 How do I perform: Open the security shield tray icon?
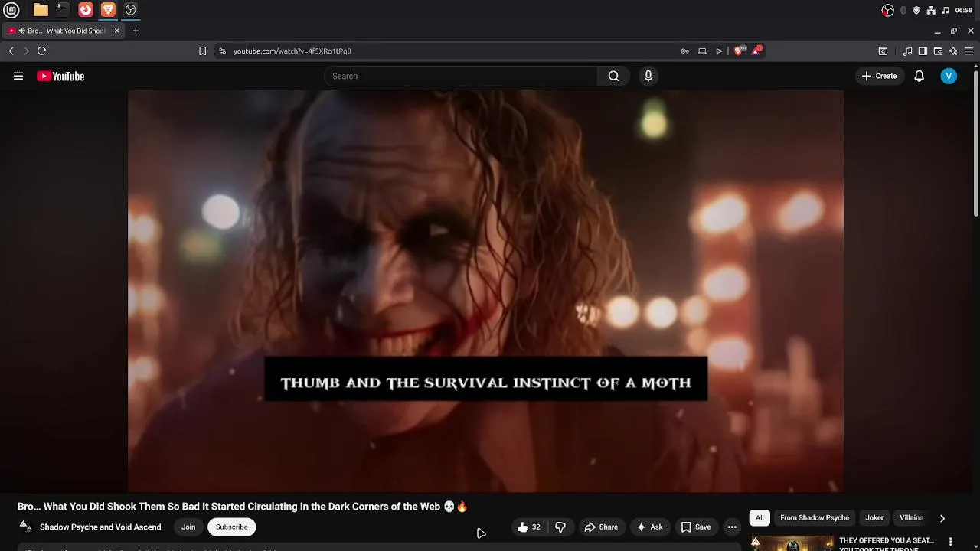click(916, 10)
